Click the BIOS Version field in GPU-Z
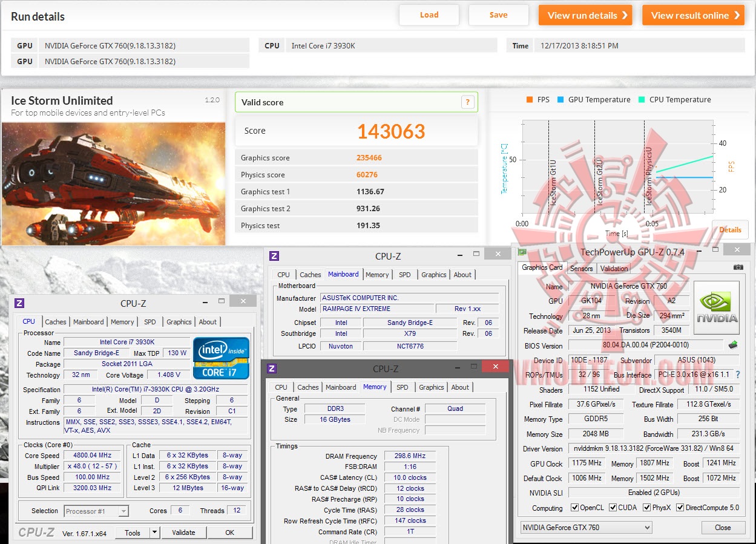 [645, 346]
